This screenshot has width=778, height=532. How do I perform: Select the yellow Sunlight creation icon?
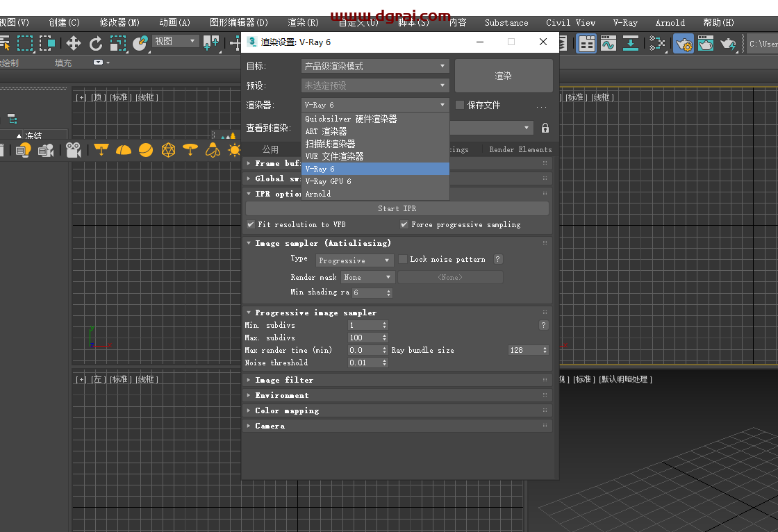point(233,151)
